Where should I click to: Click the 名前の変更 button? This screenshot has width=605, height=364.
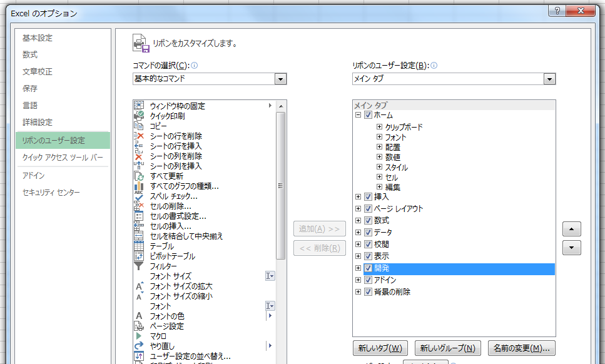coord(522,348)
